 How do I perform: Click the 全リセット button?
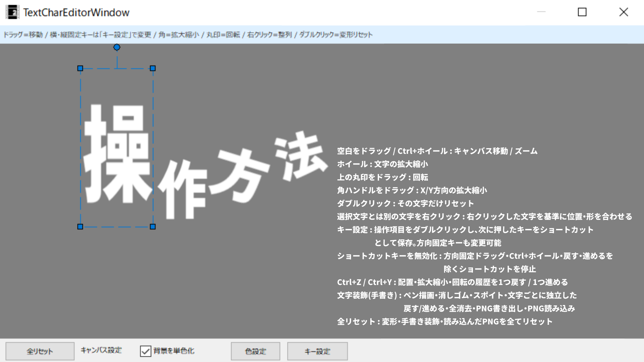(40, 351)
